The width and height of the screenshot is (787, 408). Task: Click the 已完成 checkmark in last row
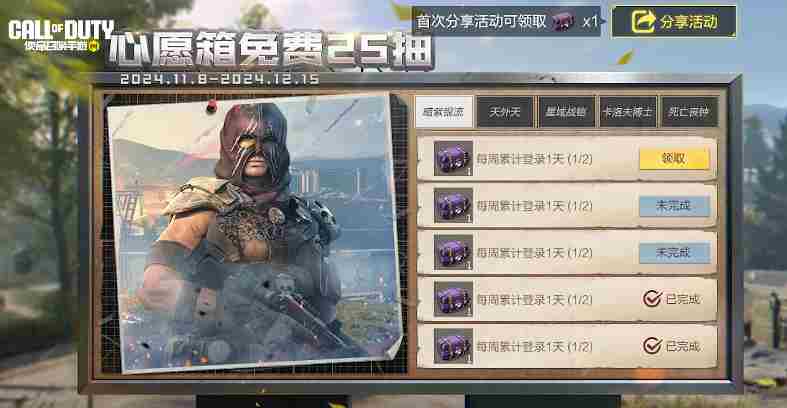[652, 346]
